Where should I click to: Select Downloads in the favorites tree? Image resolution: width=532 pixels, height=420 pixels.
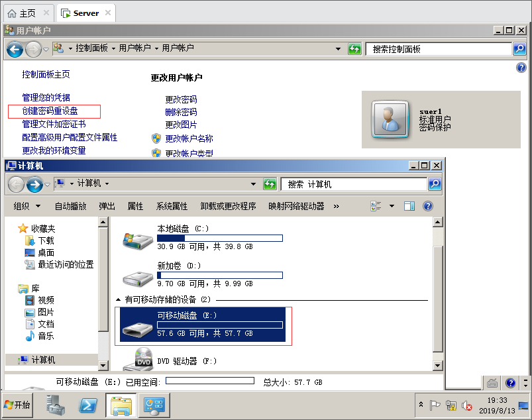click(46, 240)
